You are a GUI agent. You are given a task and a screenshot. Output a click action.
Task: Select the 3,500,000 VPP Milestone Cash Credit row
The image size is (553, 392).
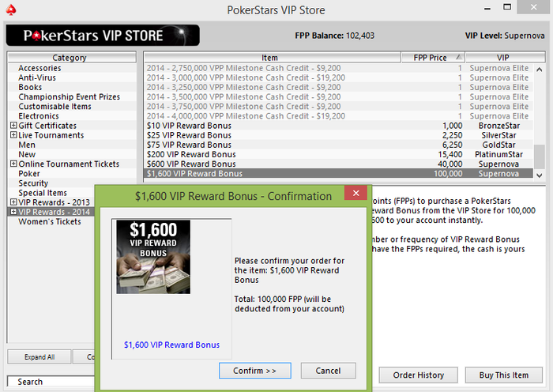point(339,96)
